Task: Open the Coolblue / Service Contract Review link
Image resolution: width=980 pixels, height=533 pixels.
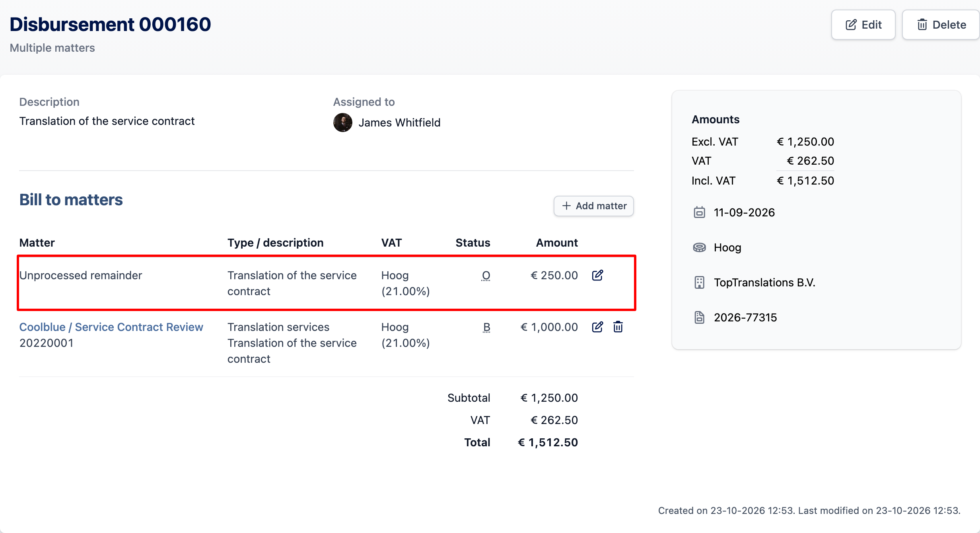Action: click(x=111, y=327)
